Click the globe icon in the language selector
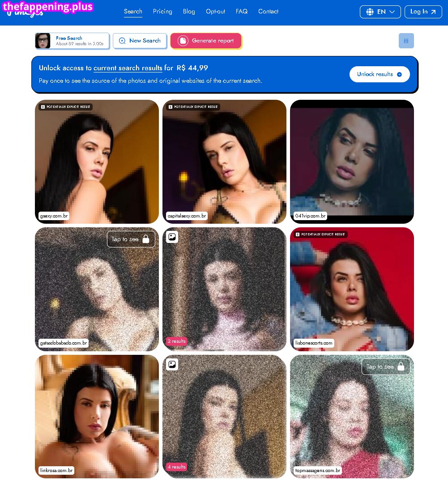Viewport: 448px width, 481px height. pyautogui.click(x=370, y=12)
